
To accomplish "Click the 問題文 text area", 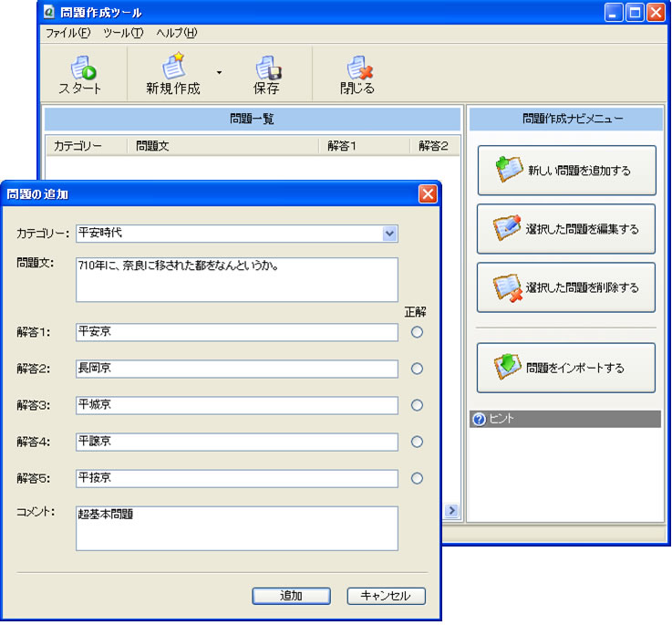I will (237, 280).
